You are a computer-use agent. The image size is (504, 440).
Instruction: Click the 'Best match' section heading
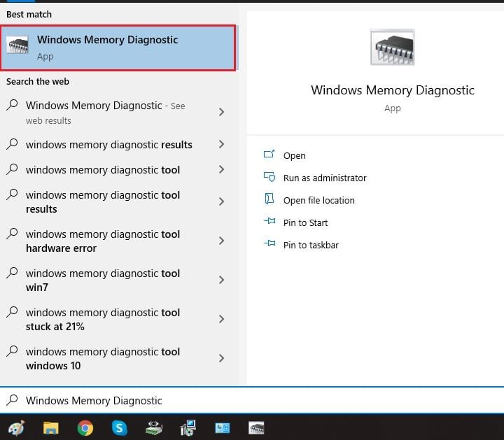click(x=29, y=15)
